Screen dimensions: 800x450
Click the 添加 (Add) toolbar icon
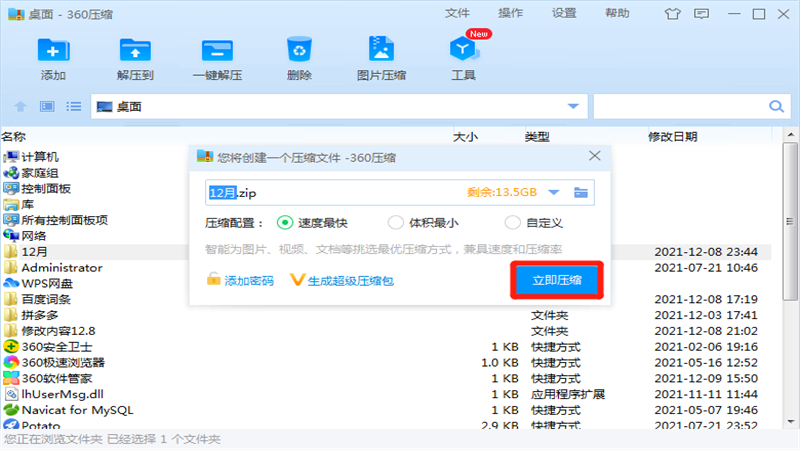pos(53,50)
